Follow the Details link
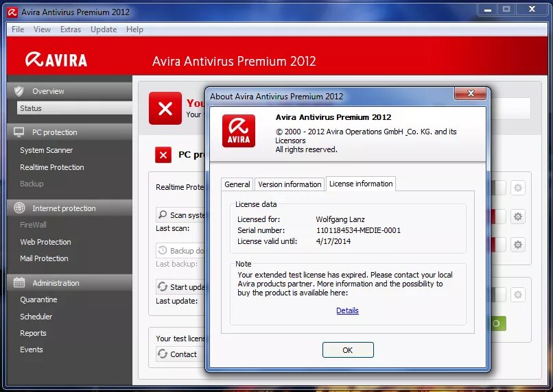 (347, 310)
